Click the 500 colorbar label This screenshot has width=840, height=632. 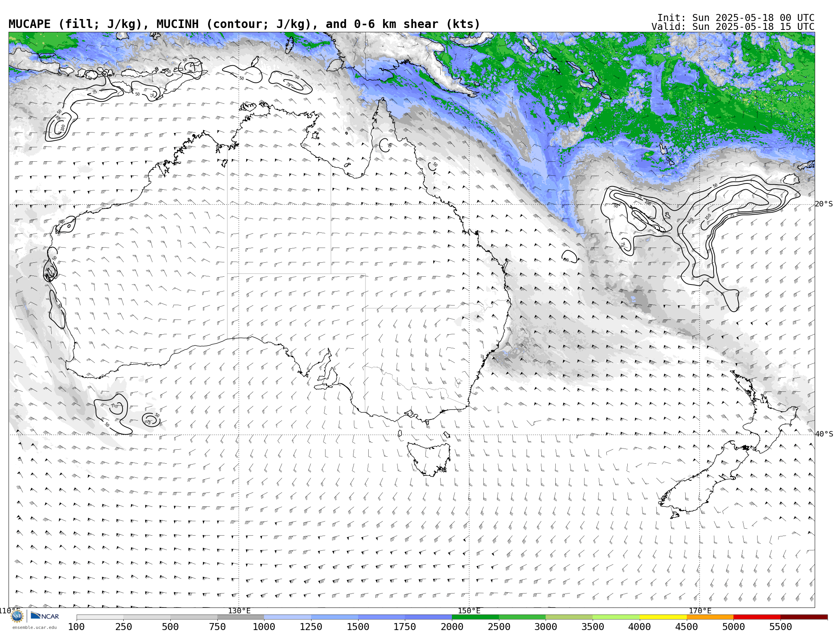(170, 627)
